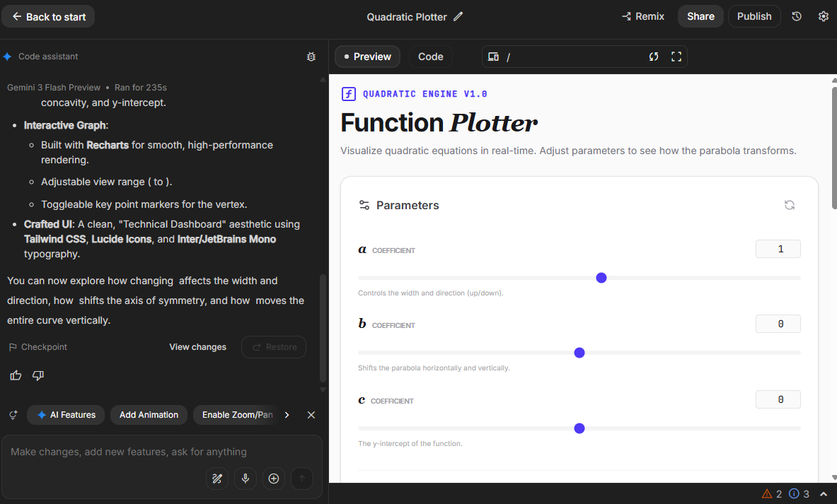Toggle device preview icon in URL bar
This screenshot has width=837, height=504.
tap(493, 57)
